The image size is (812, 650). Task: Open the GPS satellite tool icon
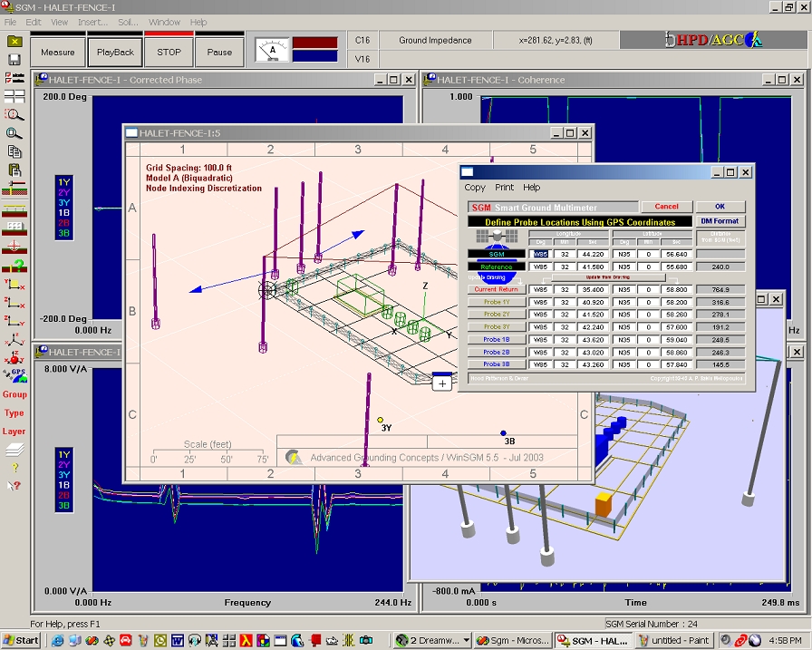coord(15,375)
